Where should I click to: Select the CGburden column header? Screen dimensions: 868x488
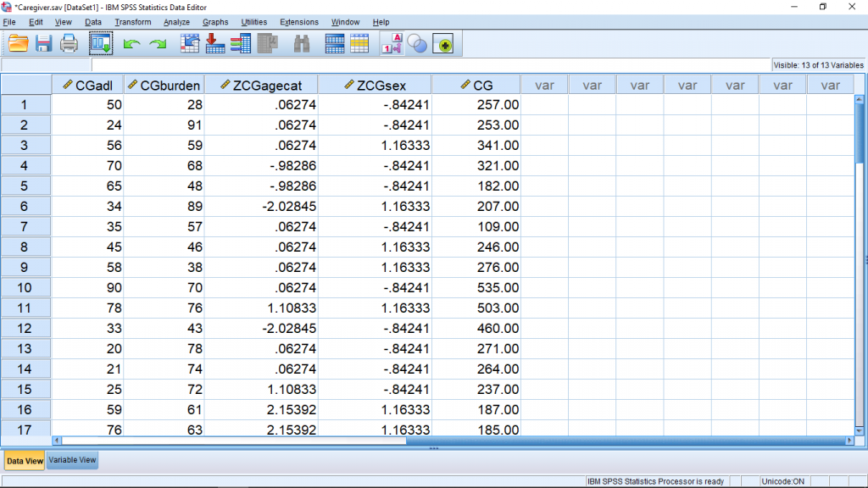coord(164,84)
